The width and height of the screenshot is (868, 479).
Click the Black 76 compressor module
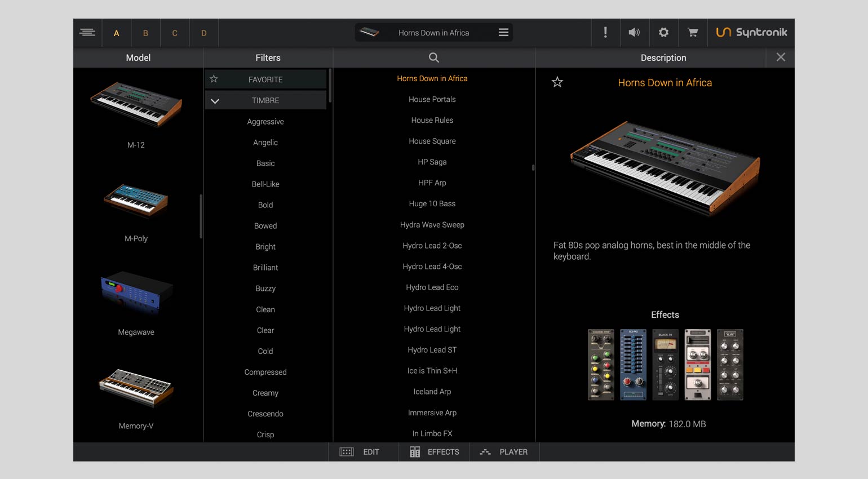click(x=665, y=365)
